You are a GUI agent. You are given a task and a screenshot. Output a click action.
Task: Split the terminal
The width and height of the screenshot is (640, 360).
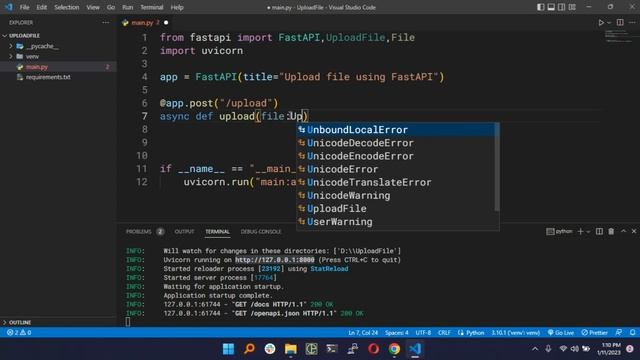[x=599, y=231]
